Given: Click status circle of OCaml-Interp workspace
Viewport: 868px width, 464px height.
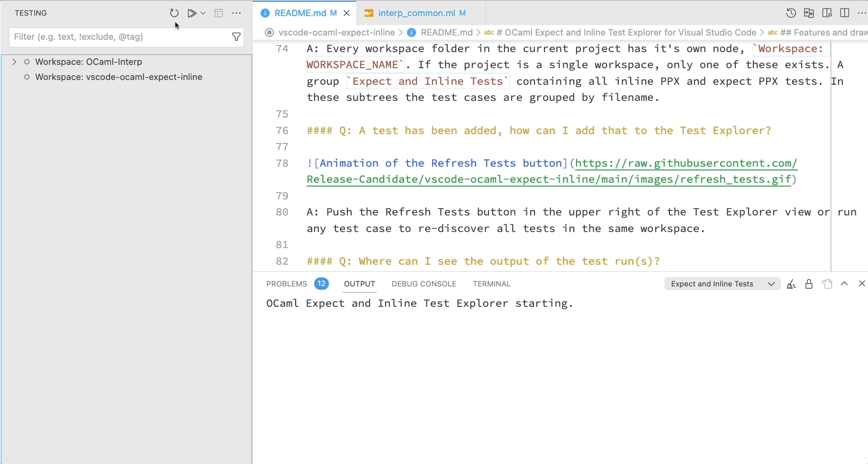Looking at the screenshot, I should tap(27, 62).
